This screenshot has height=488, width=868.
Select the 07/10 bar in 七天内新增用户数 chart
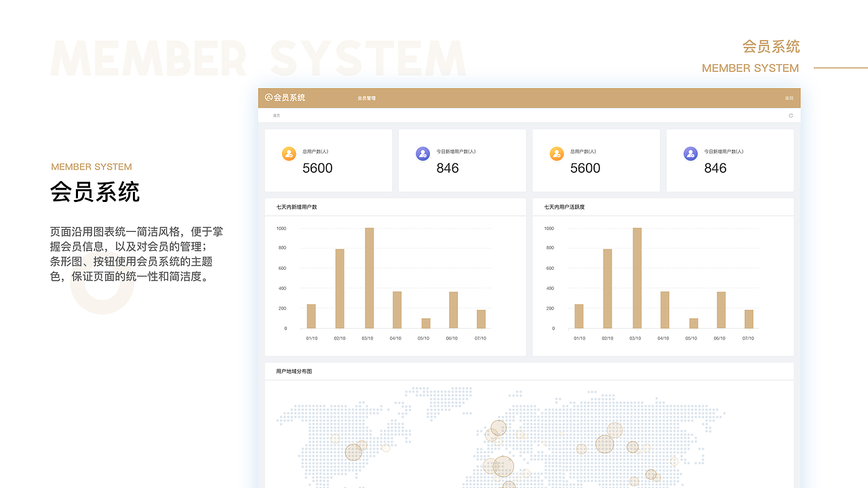pos(481,319)
